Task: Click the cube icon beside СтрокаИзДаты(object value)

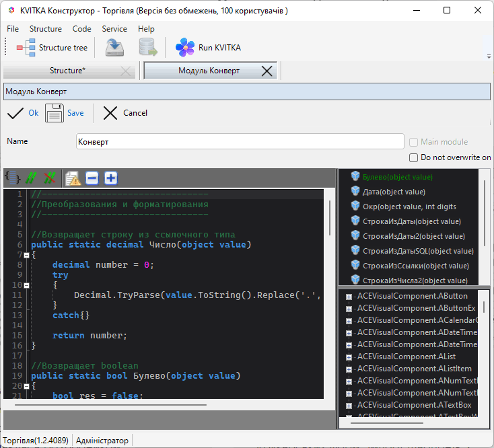Action: (355, 221)
